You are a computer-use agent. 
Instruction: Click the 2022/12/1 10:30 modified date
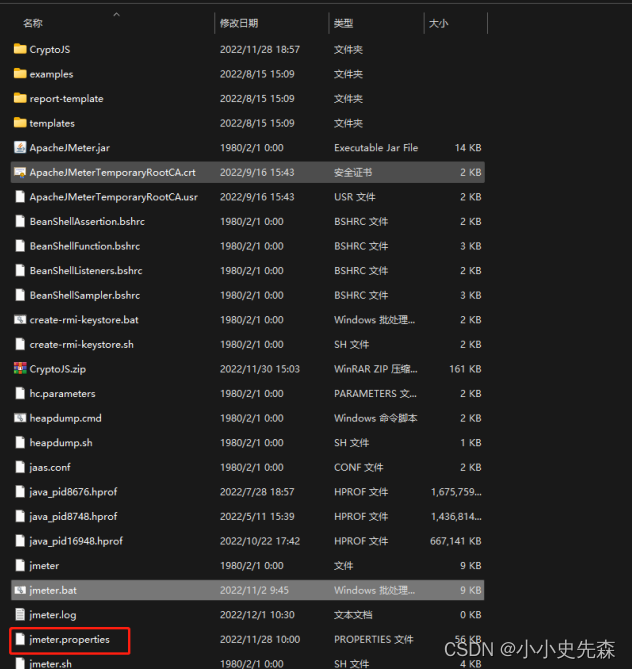click(257, 614)
